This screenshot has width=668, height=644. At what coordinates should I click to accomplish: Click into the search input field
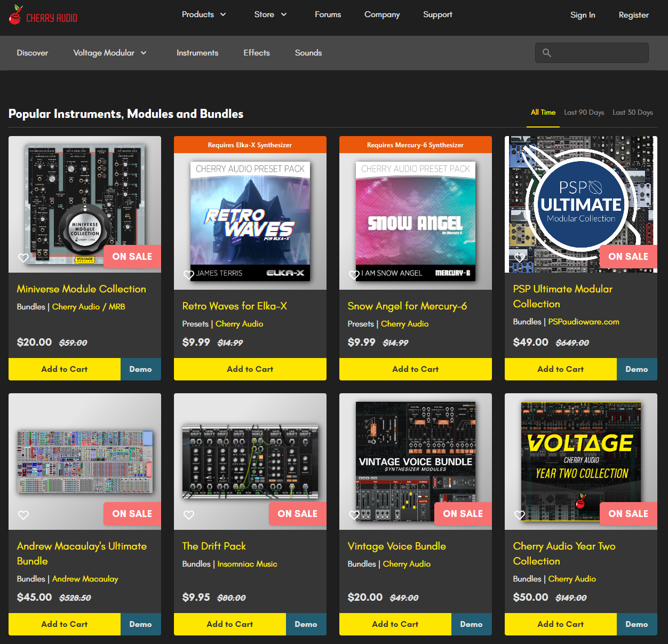point(592,53)
